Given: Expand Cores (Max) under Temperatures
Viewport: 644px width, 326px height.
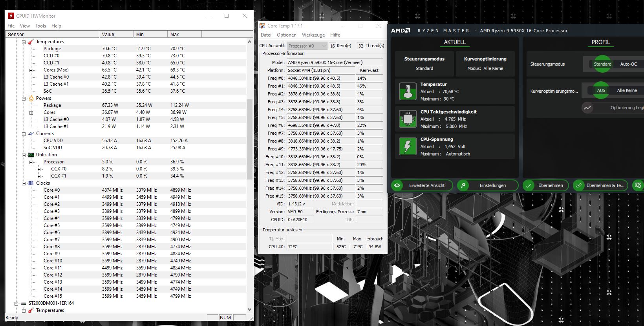Looking at the screenshot, I should [x=31, y=70].
